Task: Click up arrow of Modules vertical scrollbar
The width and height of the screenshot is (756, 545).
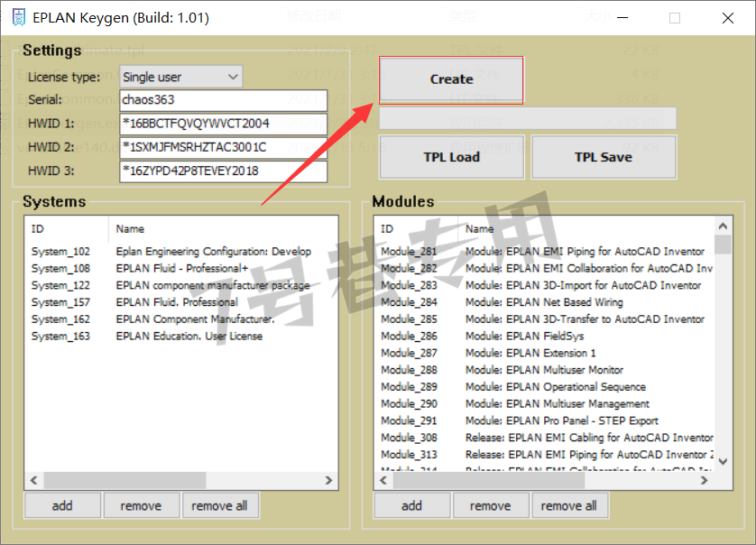Action: tap(723, 226)
